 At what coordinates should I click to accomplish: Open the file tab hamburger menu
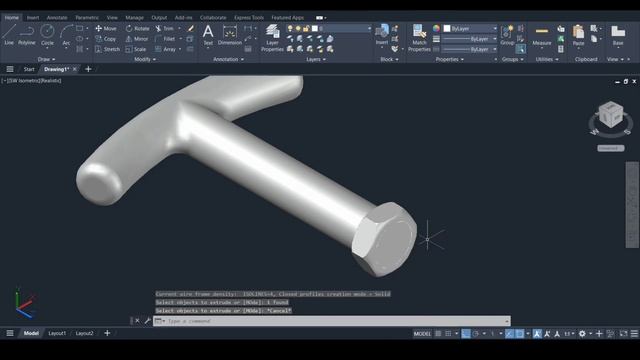click(x=10, y=69)
